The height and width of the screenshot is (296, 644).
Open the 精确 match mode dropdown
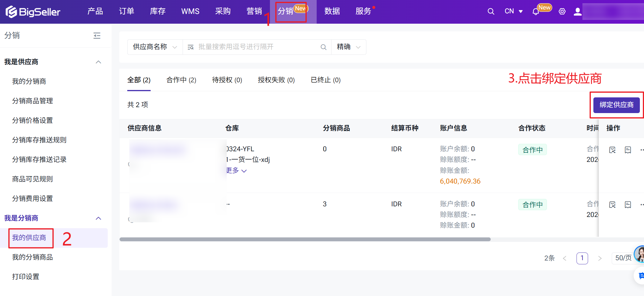tap(348, 47)
